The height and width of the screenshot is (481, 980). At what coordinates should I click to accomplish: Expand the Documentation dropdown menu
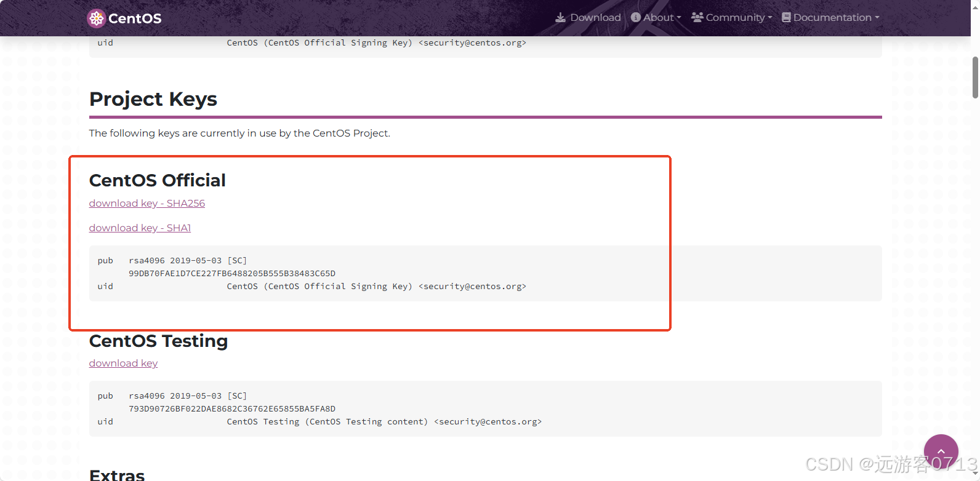tap(830, 17)
